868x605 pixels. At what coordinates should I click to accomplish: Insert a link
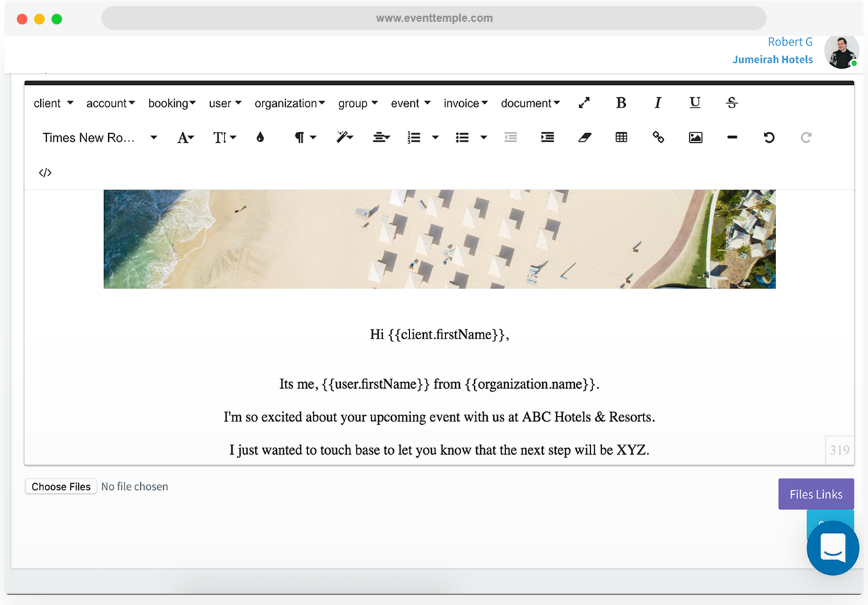[x=658, y=137]
